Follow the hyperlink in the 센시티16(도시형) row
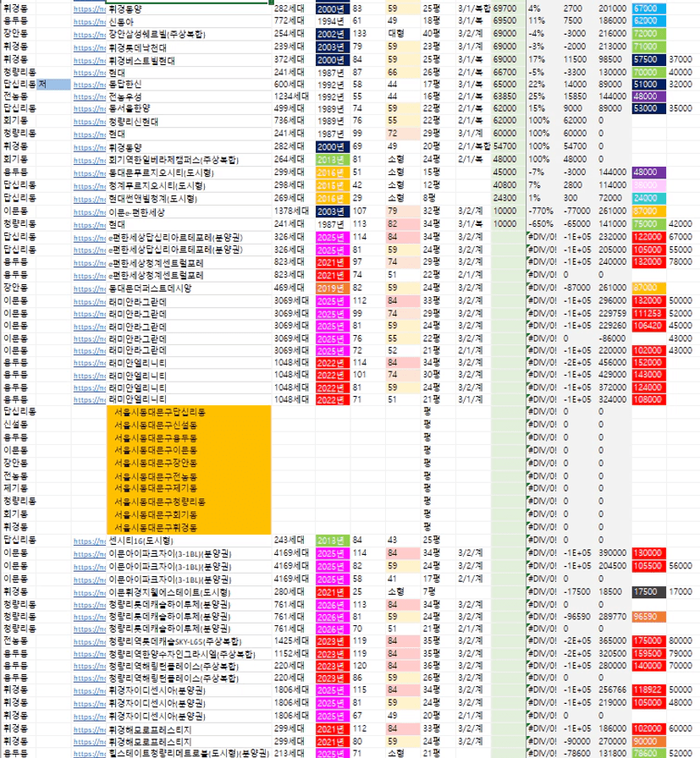 click(x=90, y=541)
